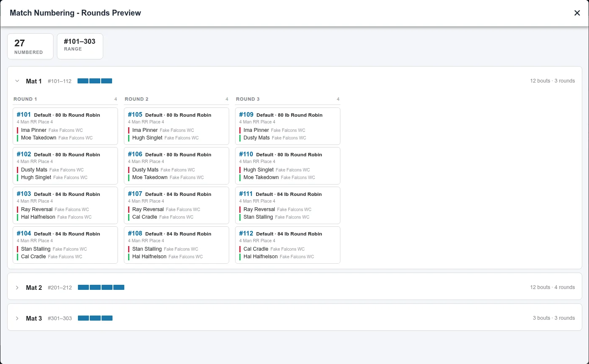The image size is (589, 364).
Task: Click the Mat 3 header title
Action: click(34, 318)
